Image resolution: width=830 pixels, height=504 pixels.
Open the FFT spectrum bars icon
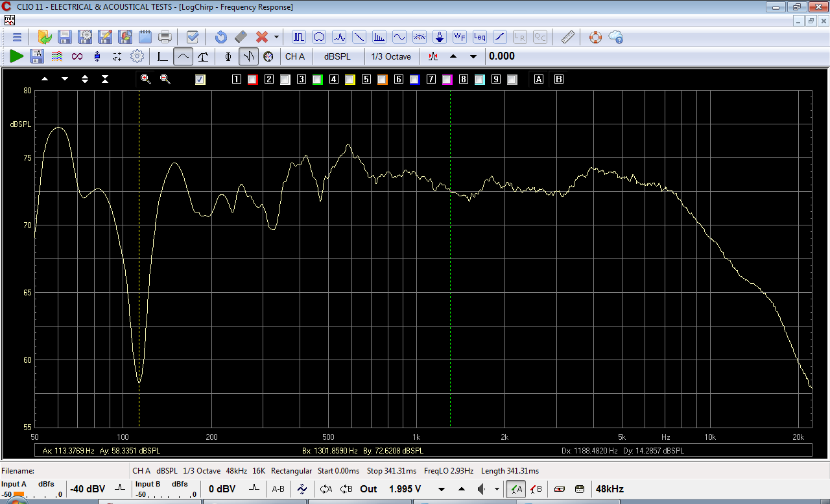(x=379, y=37)
